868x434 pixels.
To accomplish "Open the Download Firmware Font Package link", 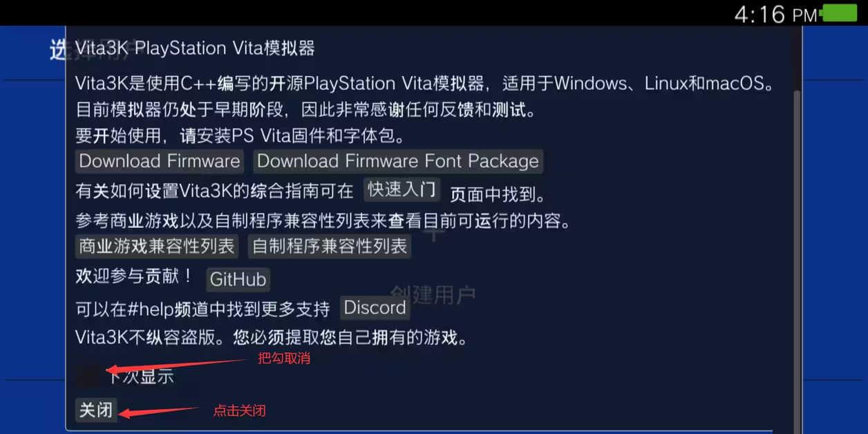I will coord(398,161).
